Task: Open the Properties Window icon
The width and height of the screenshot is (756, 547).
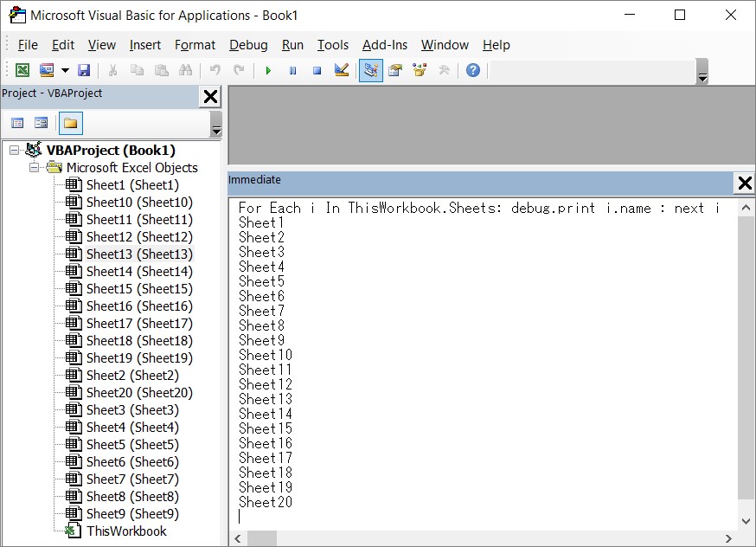Action: pyautogui.click(x=395, y=70)
